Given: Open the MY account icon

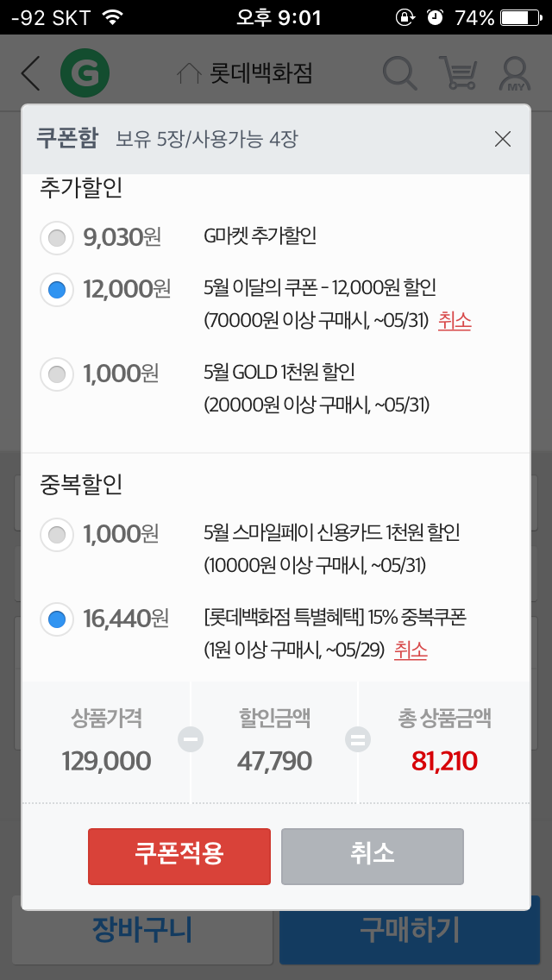Looking at the screenshot, I should 514,73.
